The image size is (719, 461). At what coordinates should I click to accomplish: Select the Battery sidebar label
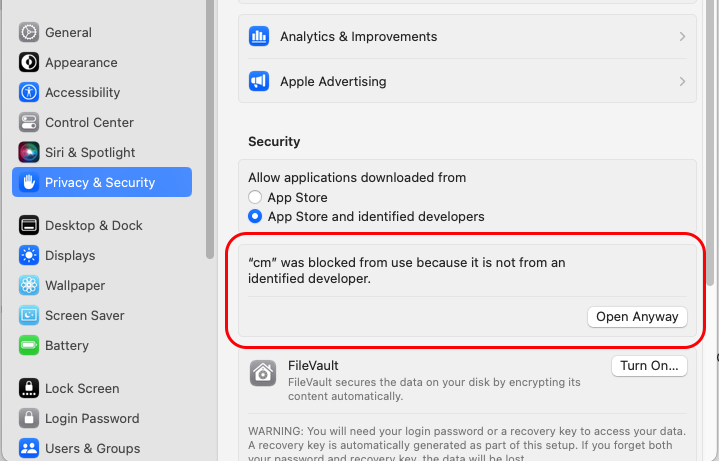(x=67, y=345)
